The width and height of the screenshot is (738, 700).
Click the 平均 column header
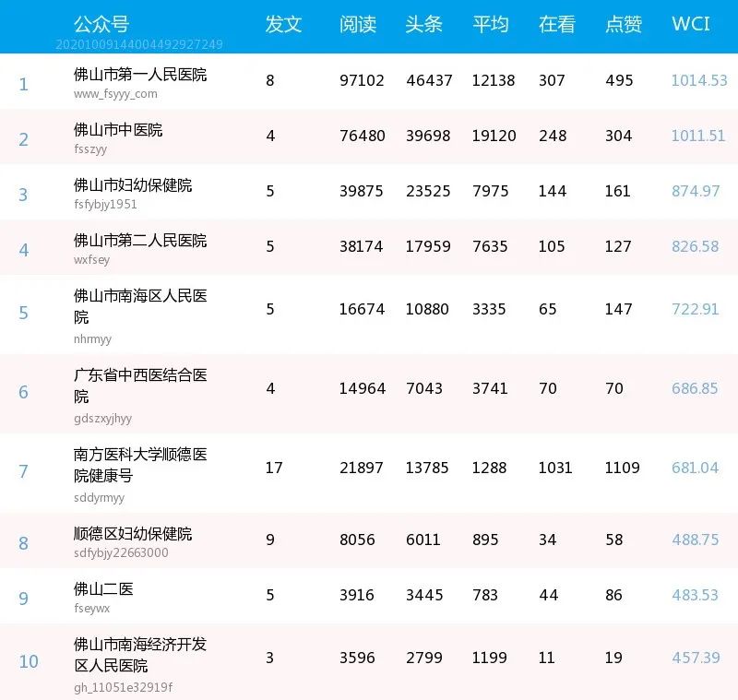(x=491, y=24)
